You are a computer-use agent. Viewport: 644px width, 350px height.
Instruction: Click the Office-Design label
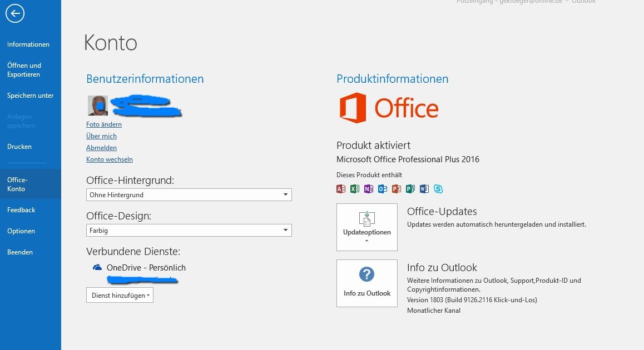pyautogui.click(x=118, y=216)
